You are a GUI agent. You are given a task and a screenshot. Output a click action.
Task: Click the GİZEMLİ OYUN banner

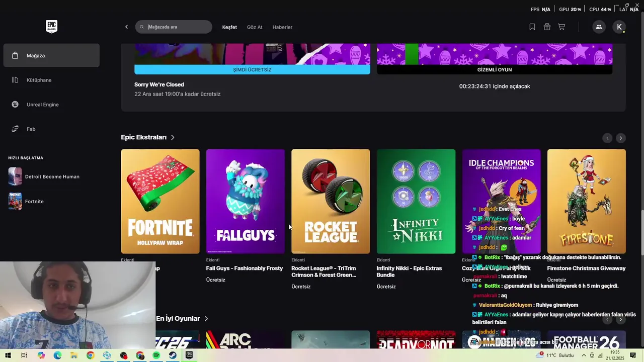495,69
